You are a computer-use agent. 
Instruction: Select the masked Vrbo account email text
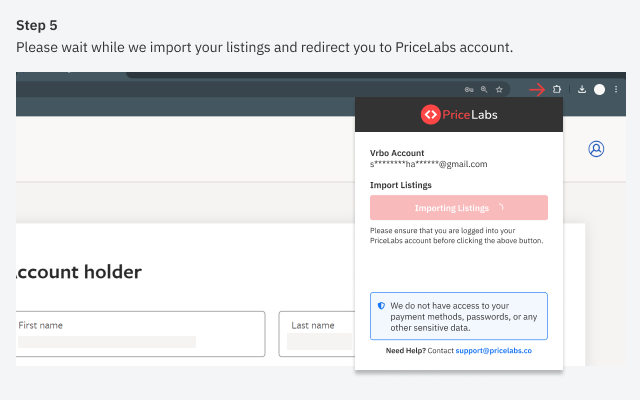pyautogui.click(x=429, y=164)
